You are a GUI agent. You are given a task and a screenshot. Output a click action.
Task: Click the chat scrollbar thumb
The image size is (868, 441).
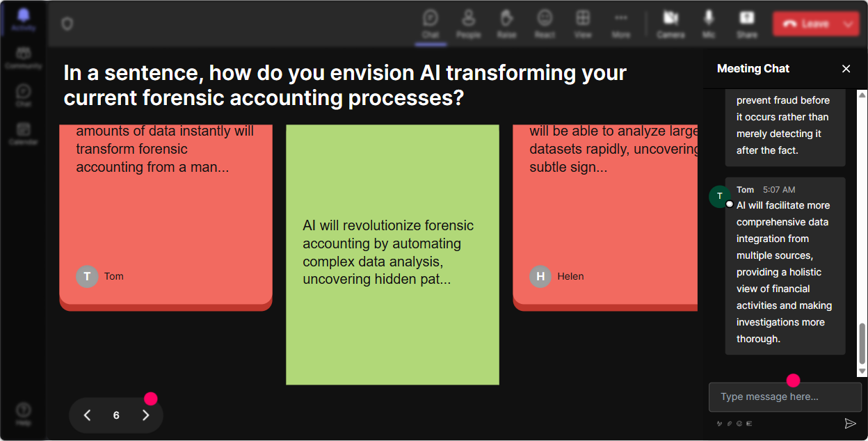(862, 344)
